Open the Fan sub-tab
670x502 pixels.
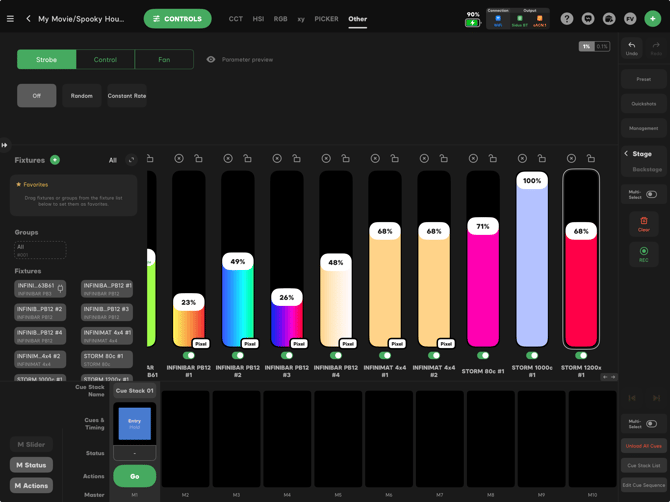coord(164,59)
